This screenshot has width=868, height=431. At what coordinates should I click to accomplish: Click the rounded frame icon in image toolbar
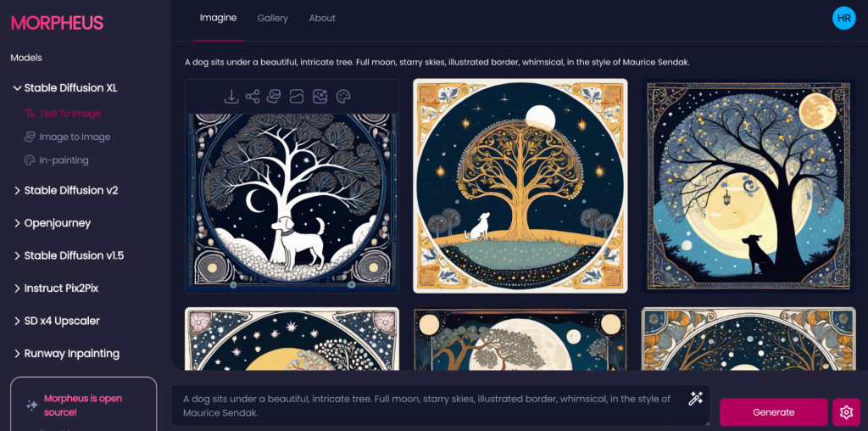(297, 97)
